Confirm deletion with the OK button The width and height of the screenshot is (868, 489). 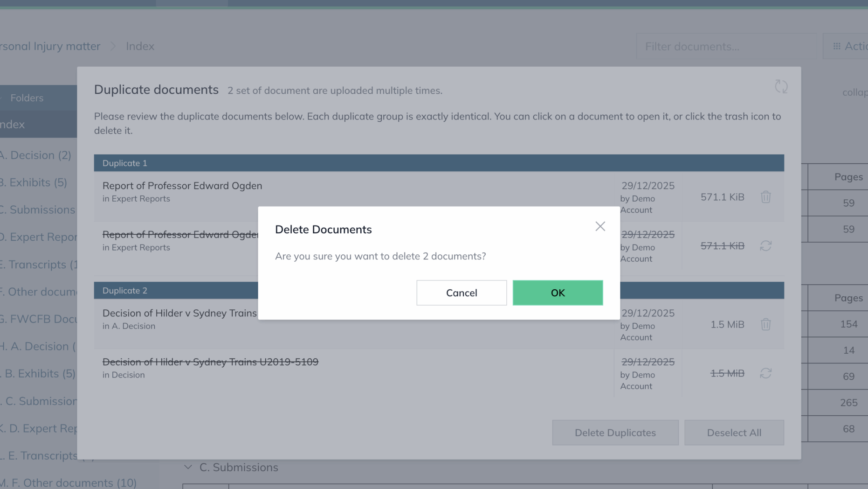558,293
